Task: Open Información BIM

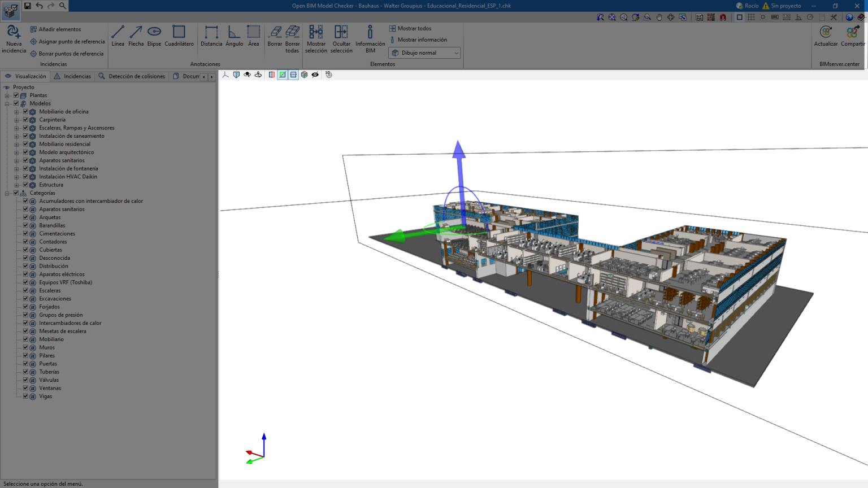Action: click(x=370, y=39)
